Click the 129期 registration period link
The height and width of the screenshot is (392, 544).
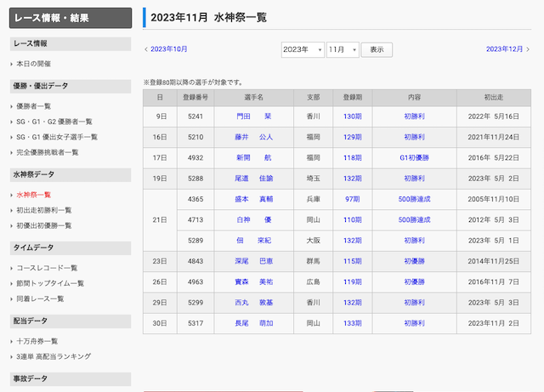coord(353,137)
